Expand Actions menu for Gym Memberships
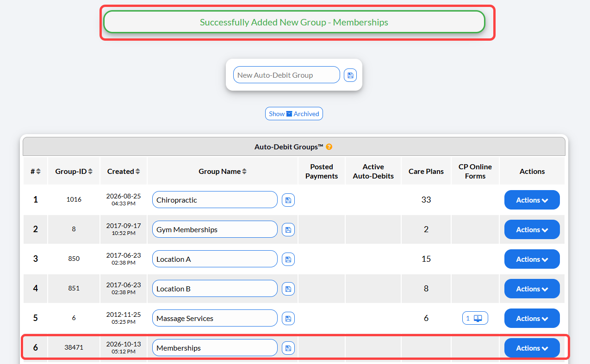This screenshot has height=364, width=590. tap(532, 229)
